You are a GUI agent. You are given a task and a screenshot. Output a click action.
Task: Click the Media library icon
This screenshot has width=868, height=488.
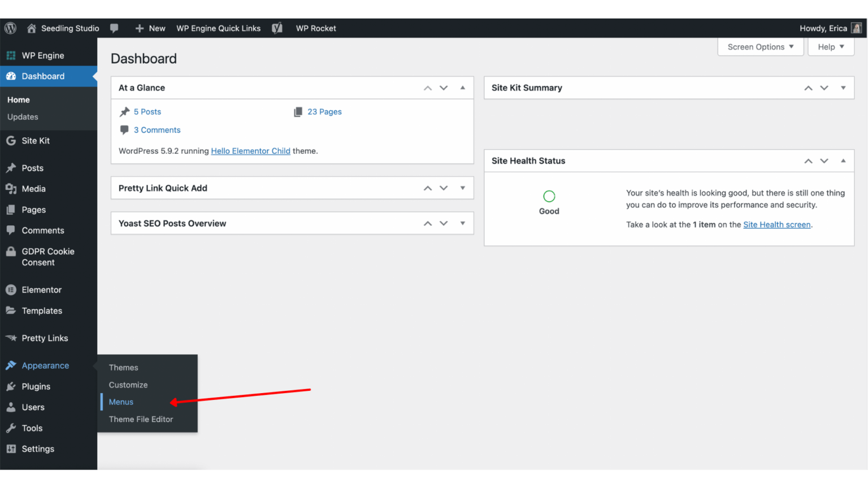tap(11, 189)
